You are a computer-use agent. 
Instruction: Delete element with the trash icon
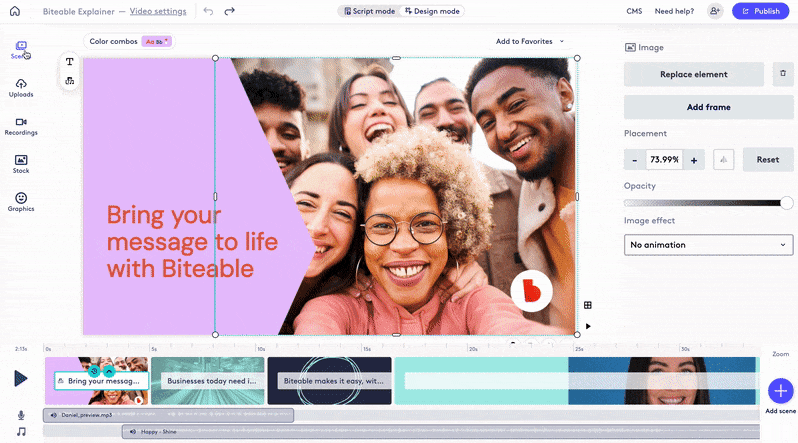[x=783, y=74]
